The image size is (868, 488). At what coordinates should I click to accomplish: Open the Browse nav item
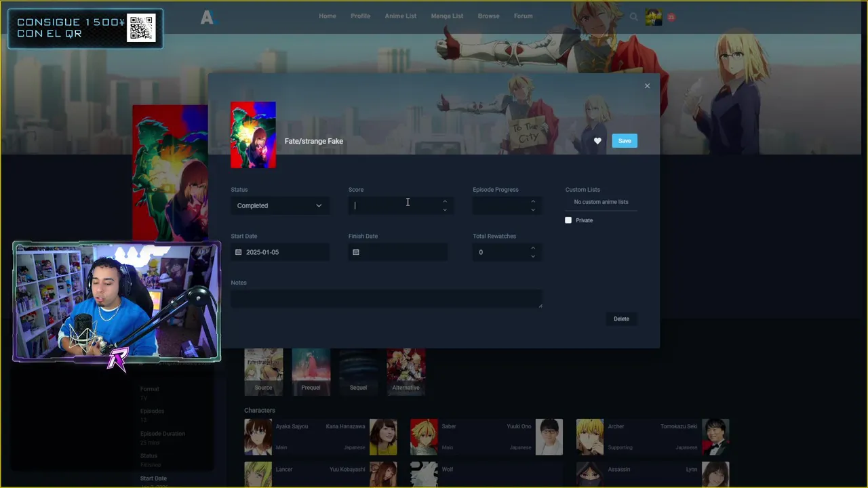[x=488, y=16]
